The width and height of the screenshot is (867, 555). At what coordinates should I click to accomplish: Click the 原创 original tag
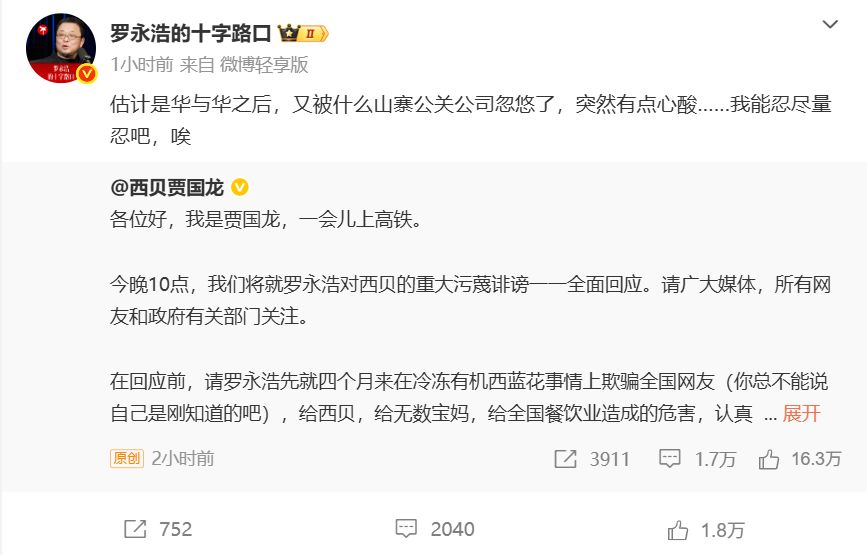point(126,458)
